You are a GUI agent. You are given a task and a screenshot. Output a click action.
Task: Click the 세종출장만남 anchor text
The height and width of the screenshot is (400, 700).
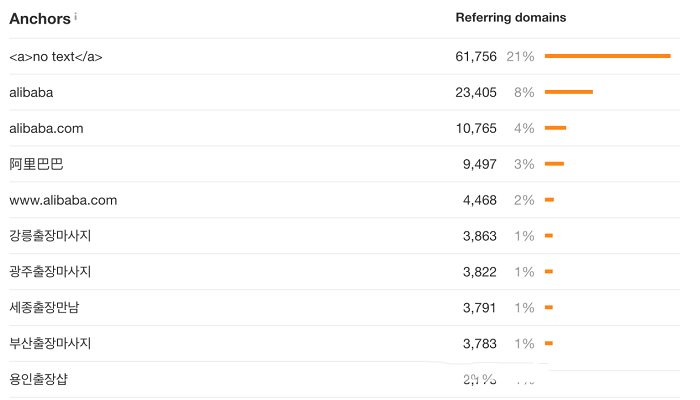(44, 308)
